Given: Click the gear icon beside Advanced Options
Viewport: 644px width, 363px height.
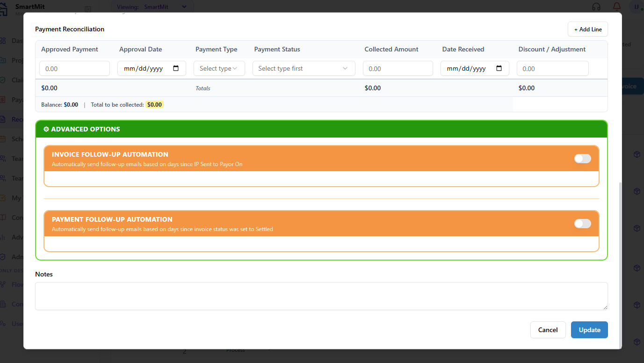Looking at the screenshot, I should pos(46,129).
